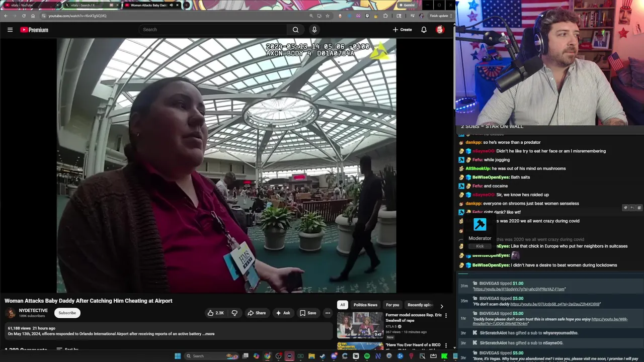Open Former model accuses Rep. Eric Swalwell video
Image resolution: width=644 pixels, height=362 pixels.
(414, 318)
